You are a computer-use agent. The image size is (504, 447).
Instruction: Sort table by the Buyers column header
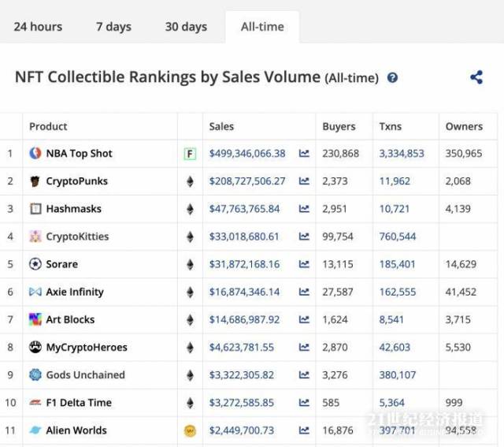coord(339,126)
